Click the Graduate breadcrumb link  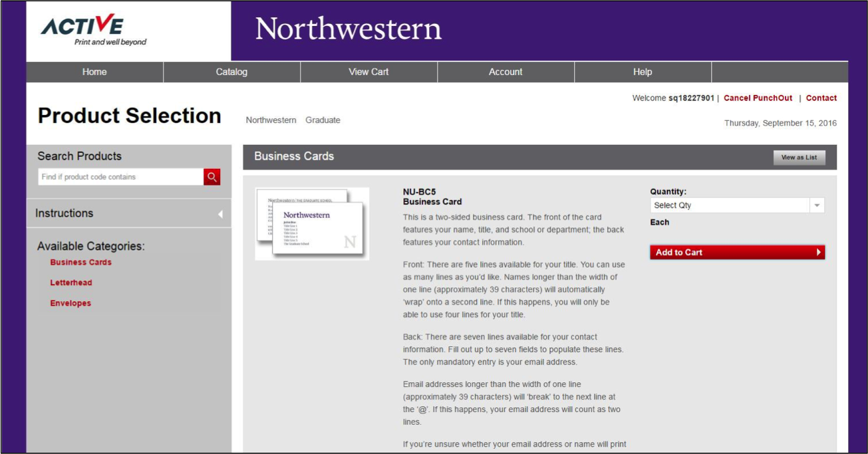pos(323,120)
